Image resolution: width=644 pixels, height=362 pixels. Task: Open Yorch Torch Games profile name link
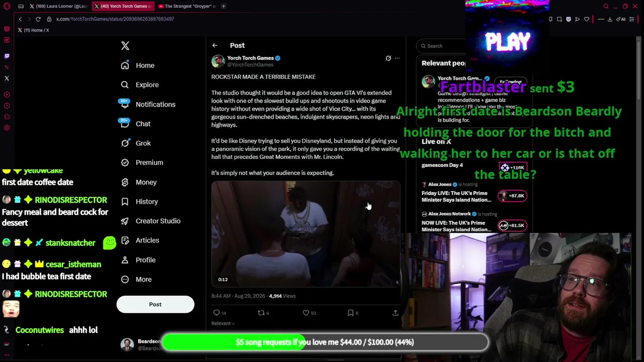pyautogui.click(x=250, y=58)
